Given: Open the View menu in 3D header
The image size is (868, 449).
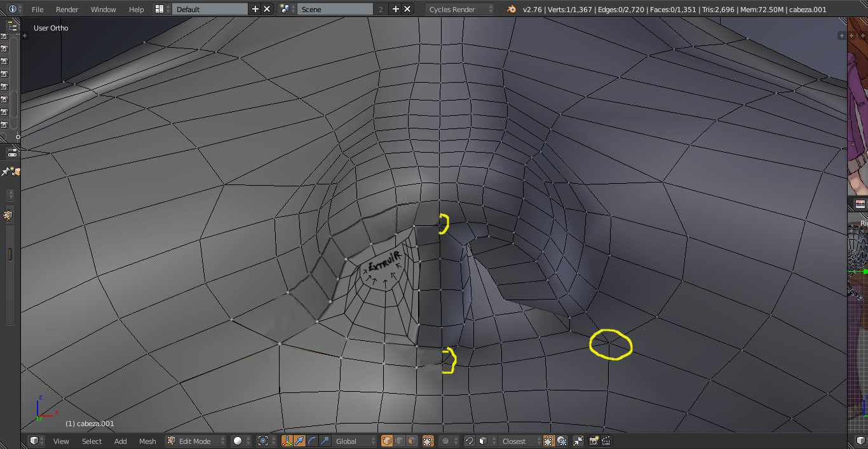Looking at the screenshot, I should click(61, 441).
